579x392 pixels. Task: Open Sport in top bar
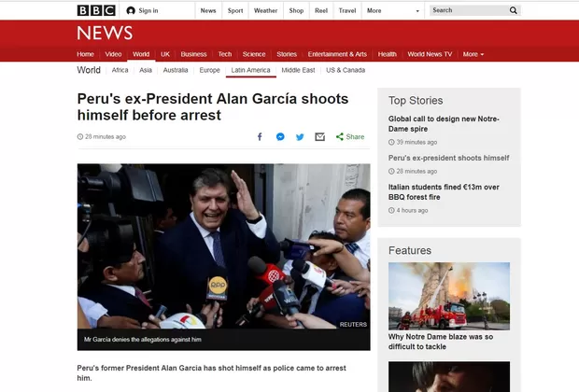coord(235,10)
